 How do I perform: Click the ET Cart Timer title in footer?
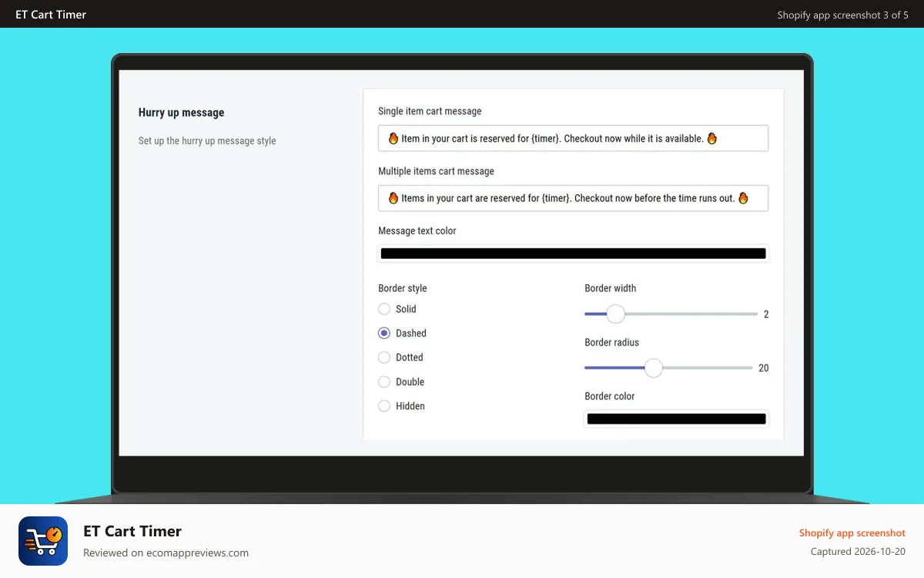coord(132,531)
